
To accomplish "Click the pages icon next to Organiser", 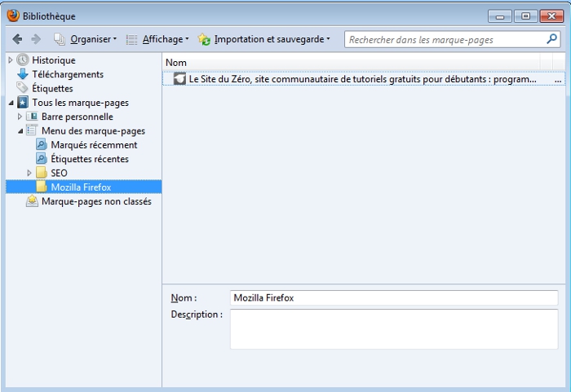I will click(60, 39).
